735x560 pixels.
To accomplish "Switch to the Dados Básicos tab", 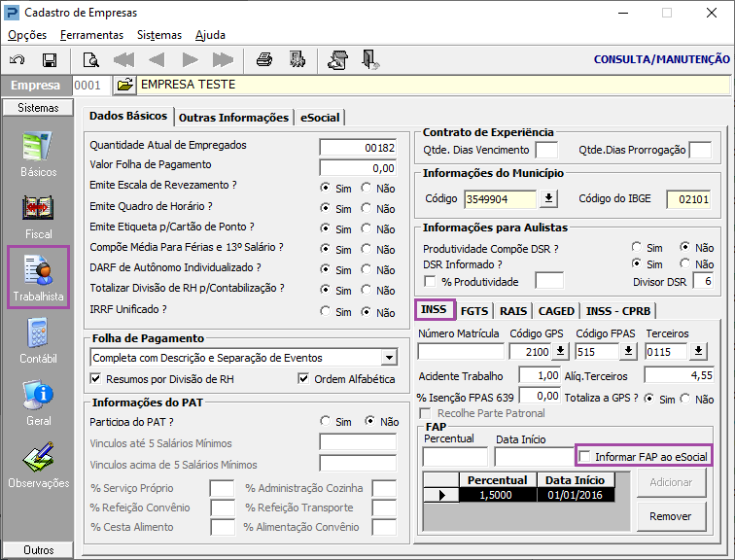I will [x=128, y=116].
